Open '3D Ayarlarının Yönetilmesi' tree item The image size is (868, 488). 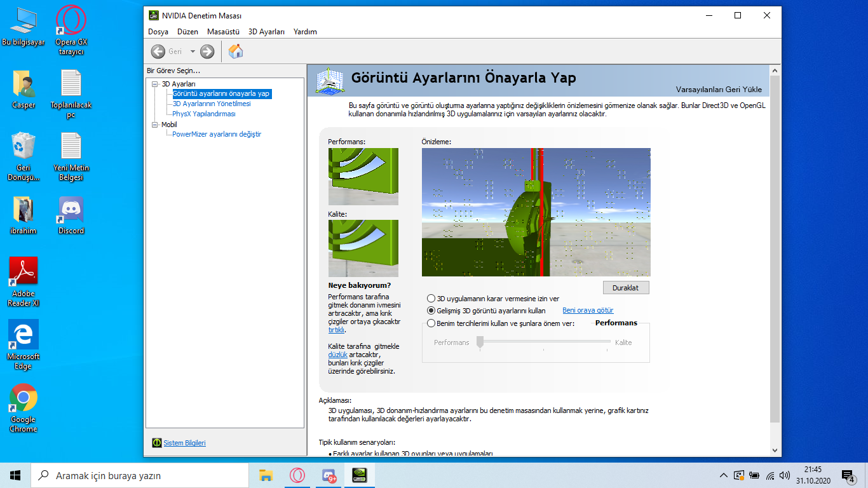click(212, 104)
